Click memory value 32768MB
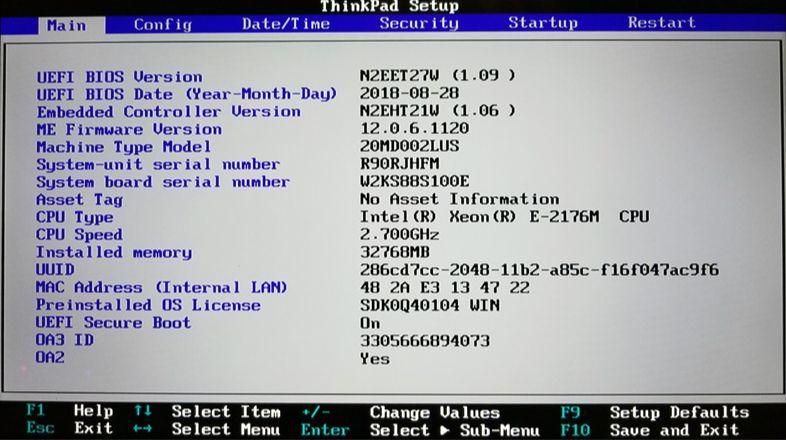 coord(395,252)
